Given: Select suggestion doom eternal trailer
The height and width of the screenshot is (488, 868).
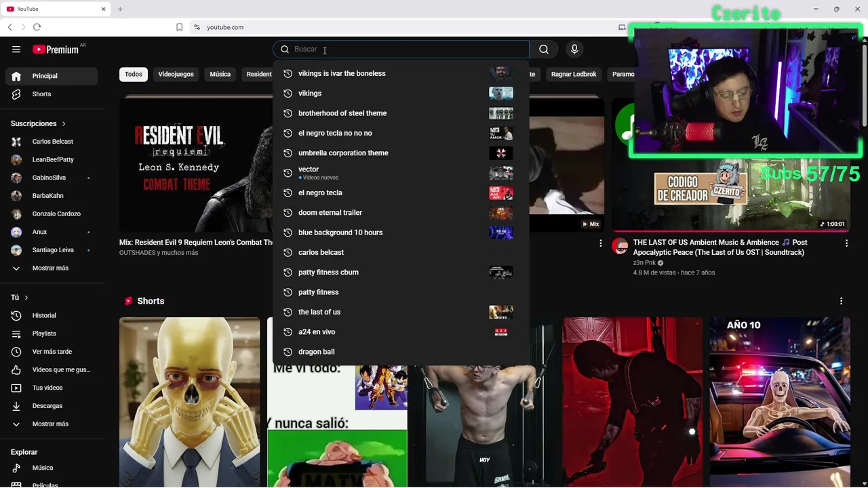Looking at the screenshot, I should click(401, 213).
